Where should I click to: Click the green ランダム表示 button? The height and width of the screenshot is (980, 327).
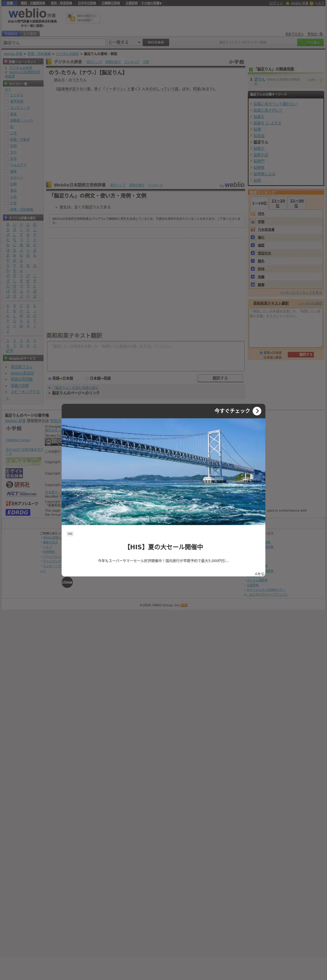coord(310,42)
